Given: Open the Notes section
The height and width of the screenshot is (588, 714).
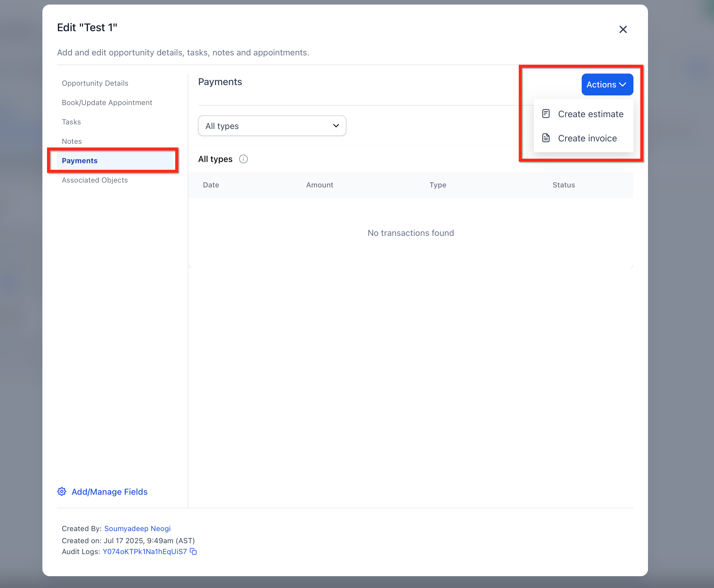Looking at the screenshot, I should [x=71, y=141].
